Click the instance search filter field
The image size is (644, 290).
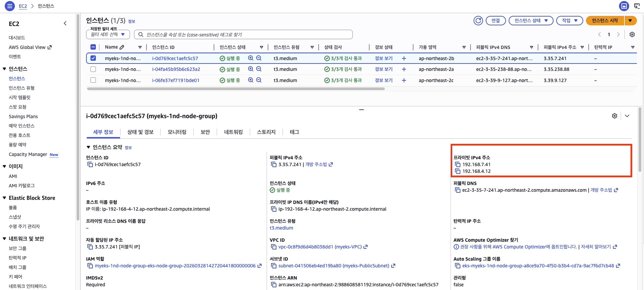tap(243, 34)
